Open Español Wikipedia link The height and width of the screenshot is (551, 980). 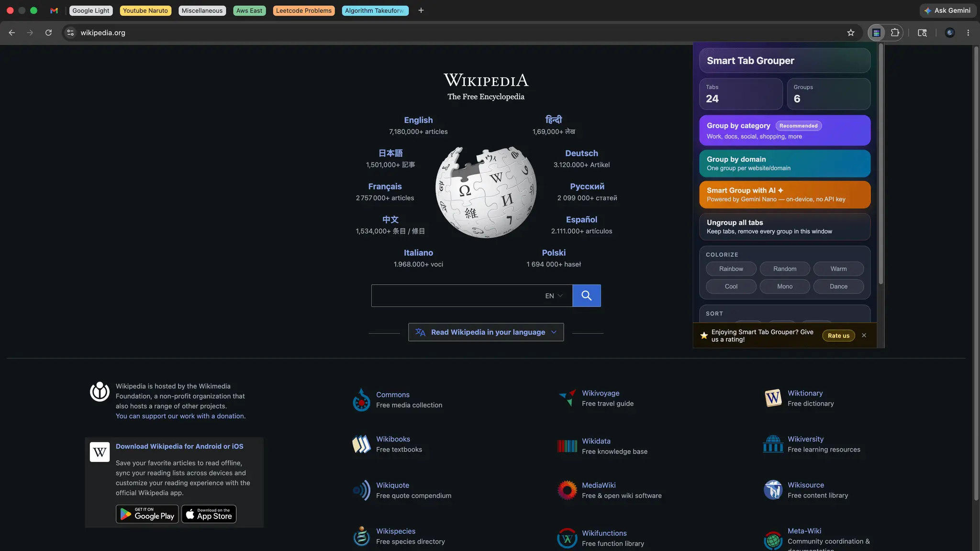point(581,220)
